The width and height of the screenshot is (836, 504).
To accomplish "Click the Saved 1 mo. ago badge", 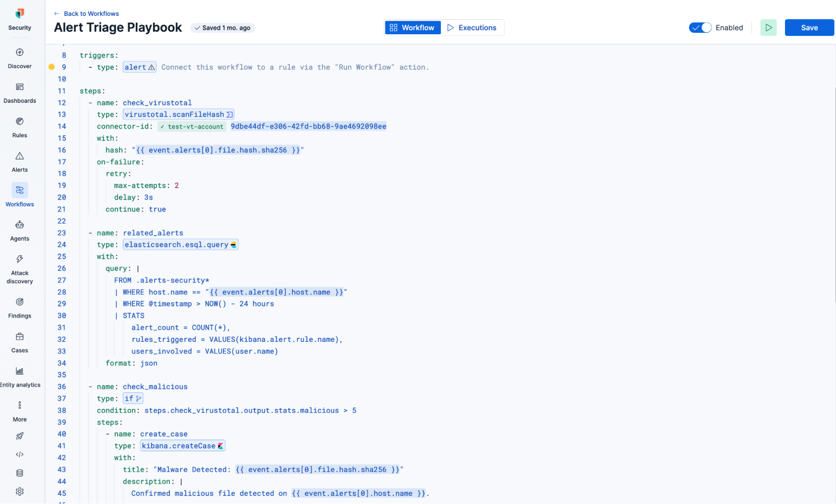I will (x=222, y=28).
